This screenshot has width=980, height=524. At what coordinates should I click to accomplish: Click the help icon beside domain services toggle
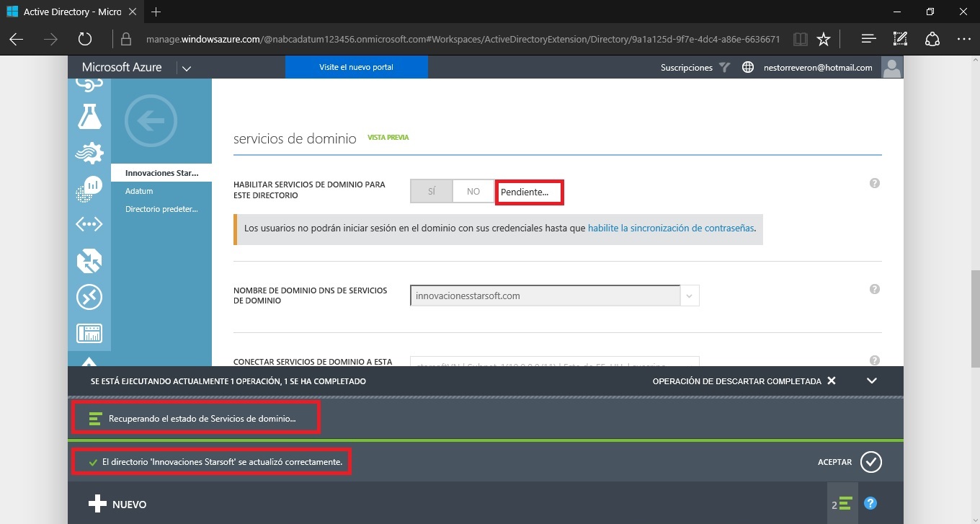coord(874,183)
